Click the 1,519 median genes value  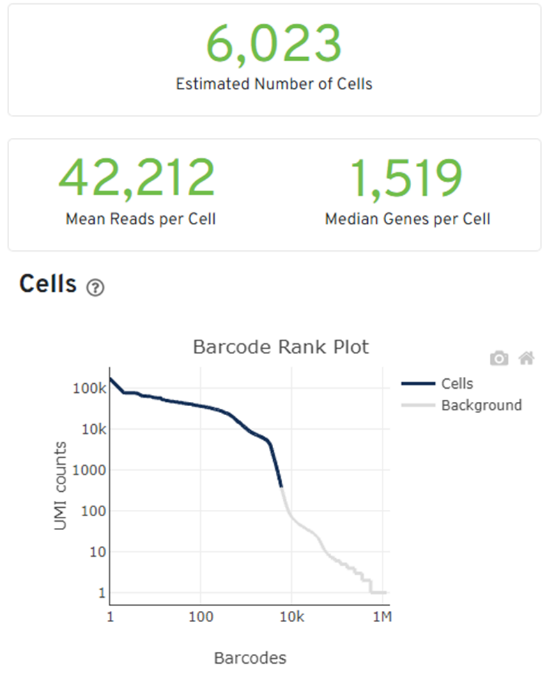[x=407, y=179]
